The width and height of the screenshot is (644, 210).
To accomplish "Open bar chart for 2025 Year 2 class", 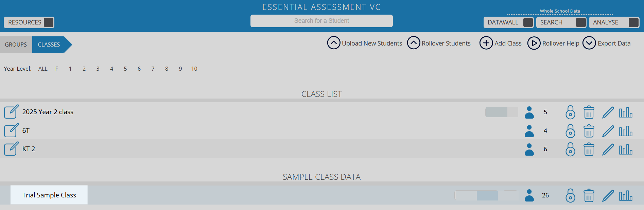I will 626,112.
